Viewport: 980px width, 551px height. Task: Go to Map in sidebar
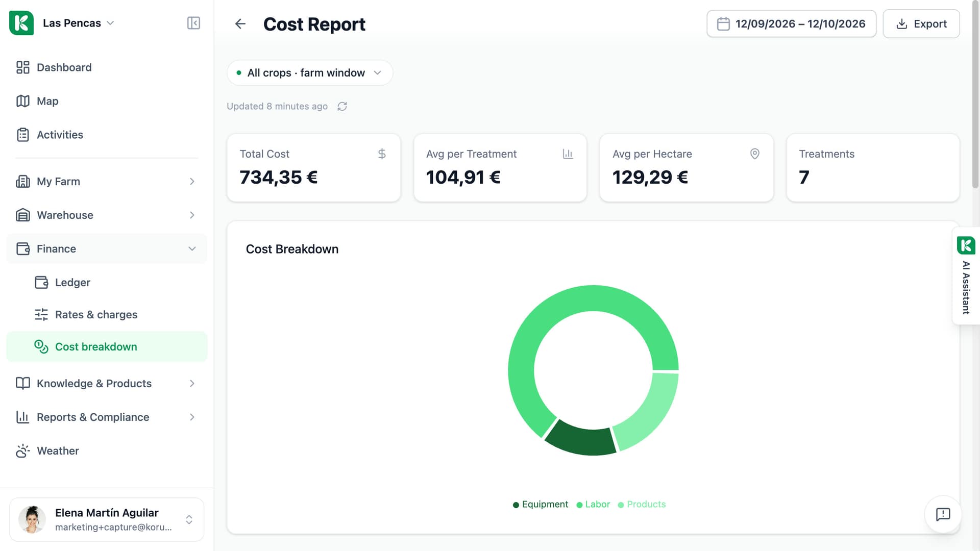107,101
